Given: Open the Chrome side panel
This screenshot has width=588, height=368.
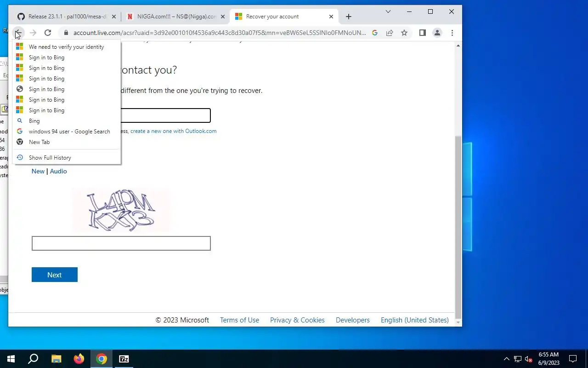Looking at the screenshot, I should click(423, 33).
